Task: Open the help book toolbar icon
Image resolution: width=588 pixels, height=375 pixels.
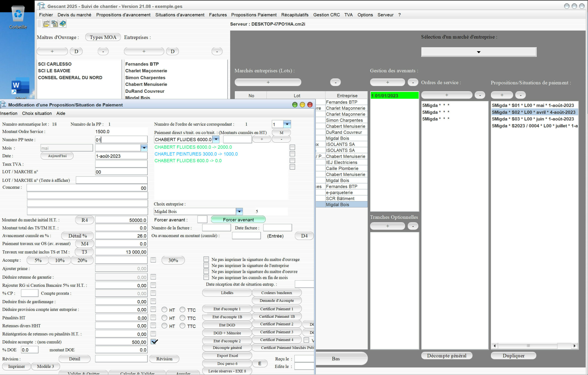Action: point(63,24)
